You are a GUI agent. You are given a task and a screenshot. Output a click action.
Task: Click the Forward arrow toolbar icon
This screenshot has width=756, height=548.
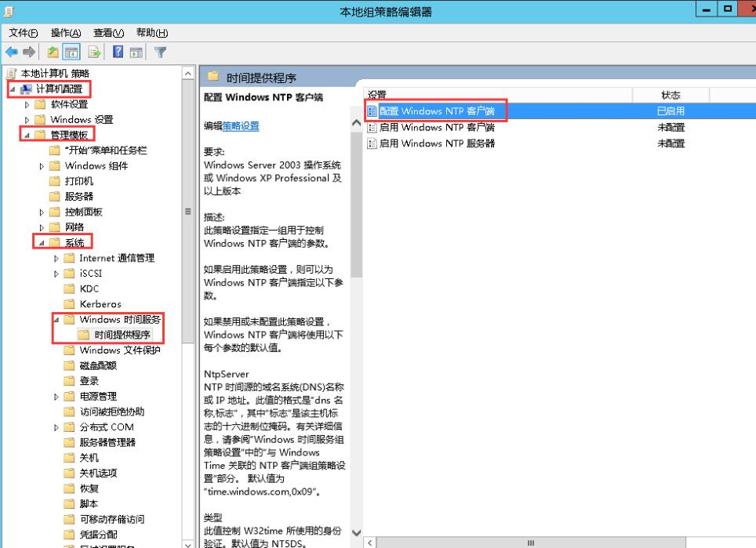[30, 52]
